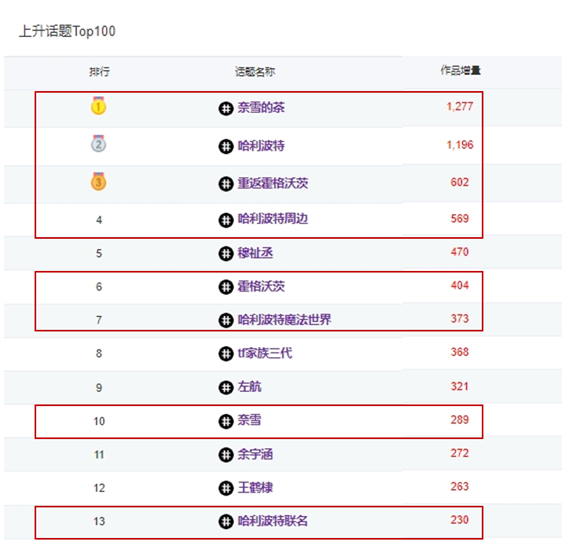Viewport: 562px width, 549px height.
Task: Click the gold medal rank 1 icon
Action: click(x=98, y=105)
